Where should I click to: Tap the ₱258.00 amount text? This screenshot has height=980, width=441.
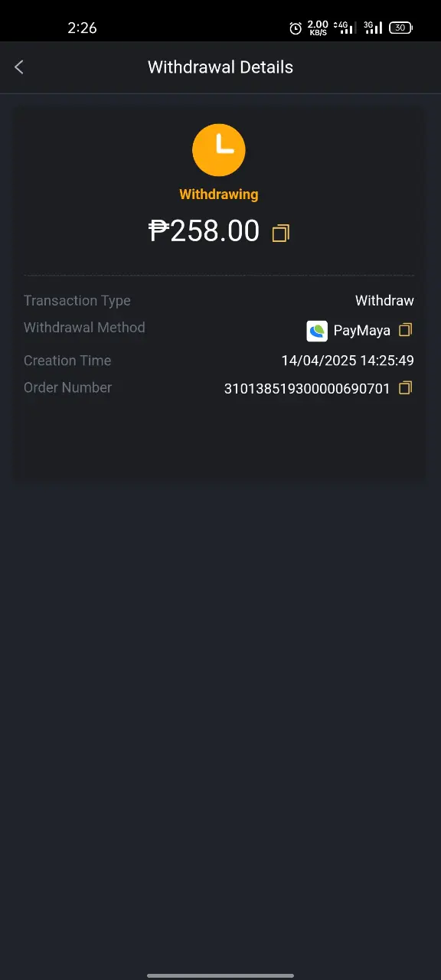[x=204, y=230]
